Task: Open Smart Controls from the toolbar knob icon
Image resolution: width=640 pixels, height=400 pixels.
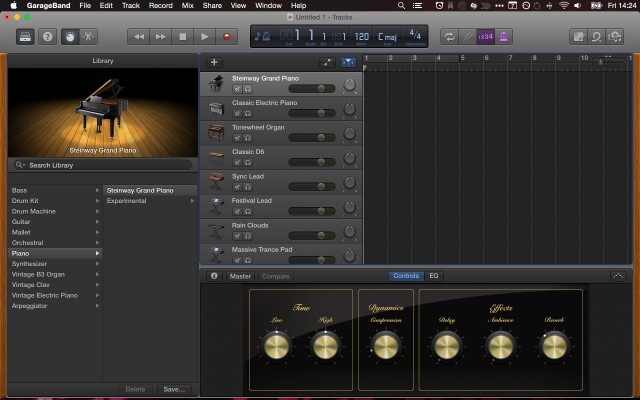Action: [69, 37]
